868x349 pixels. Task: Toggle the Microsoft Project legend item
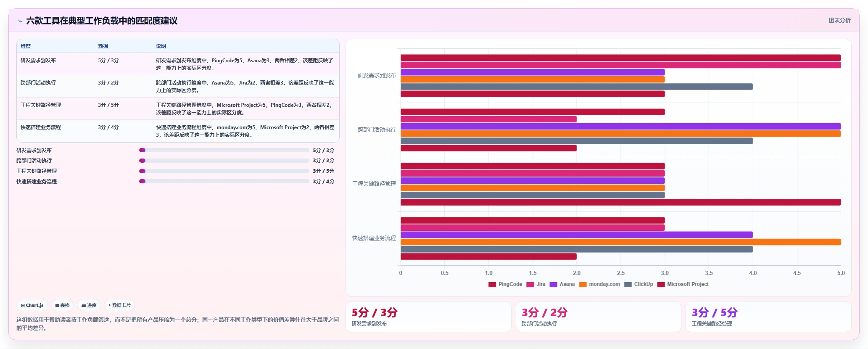tap(683, 284)
